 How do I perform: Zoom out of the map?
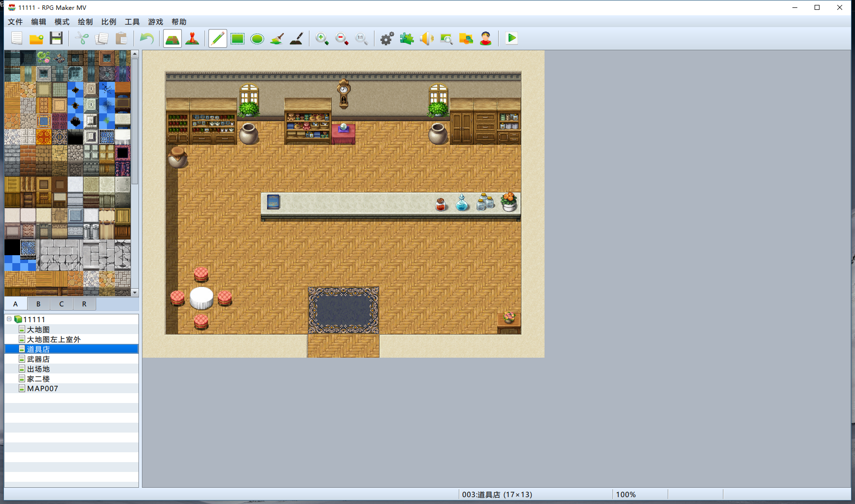pos(342,38)
